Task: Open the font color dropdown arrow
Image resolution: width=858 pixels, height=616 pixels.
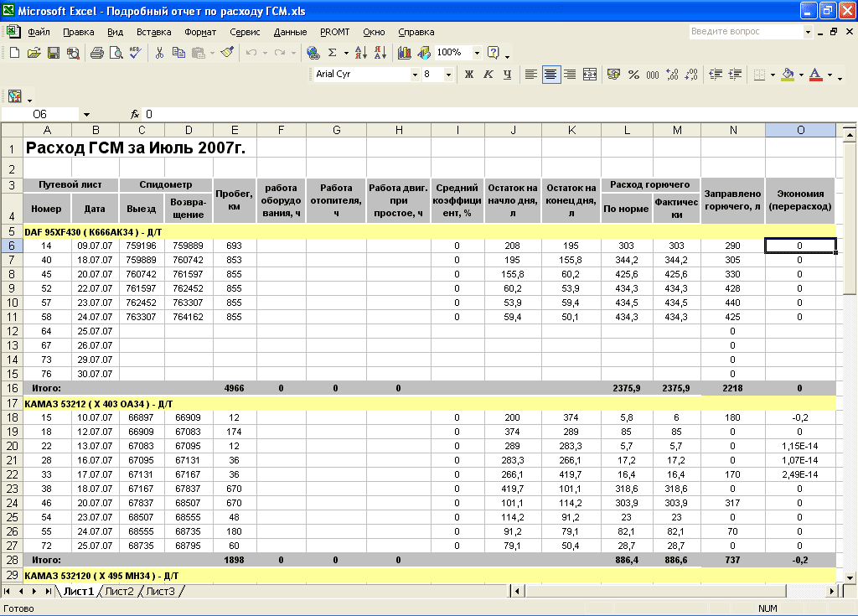Action: coord(830,75)
